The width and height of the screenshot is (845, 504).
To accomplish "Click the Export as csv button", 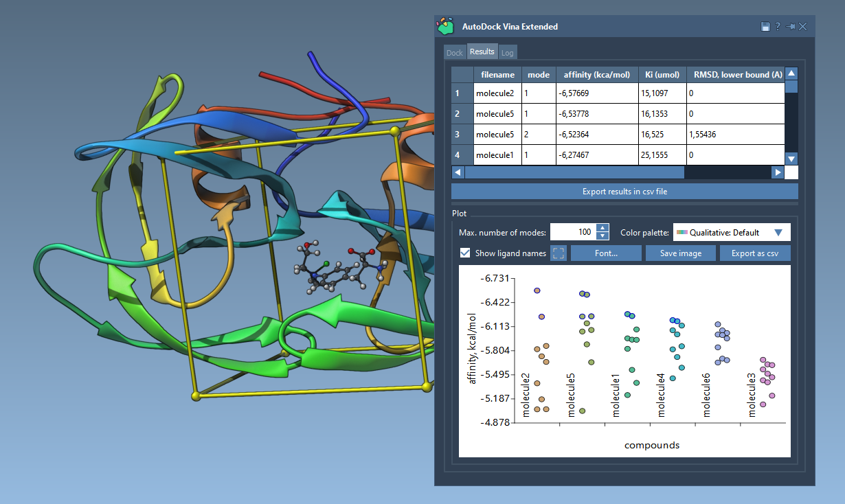I will (755, 253).
